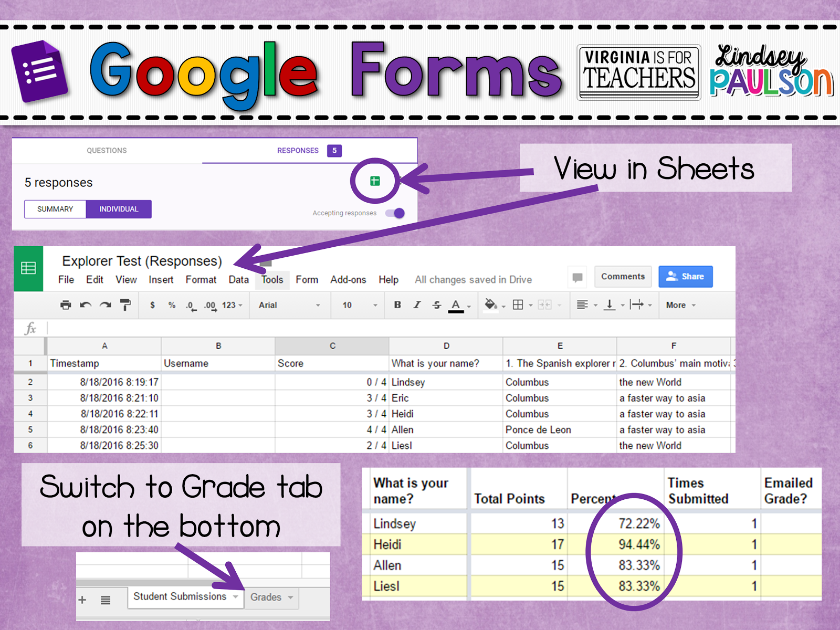Click the Print icon in Sheets toolbar
Image resolution: width=840 pixels, height=630 pixels.
tap(66, 305)
